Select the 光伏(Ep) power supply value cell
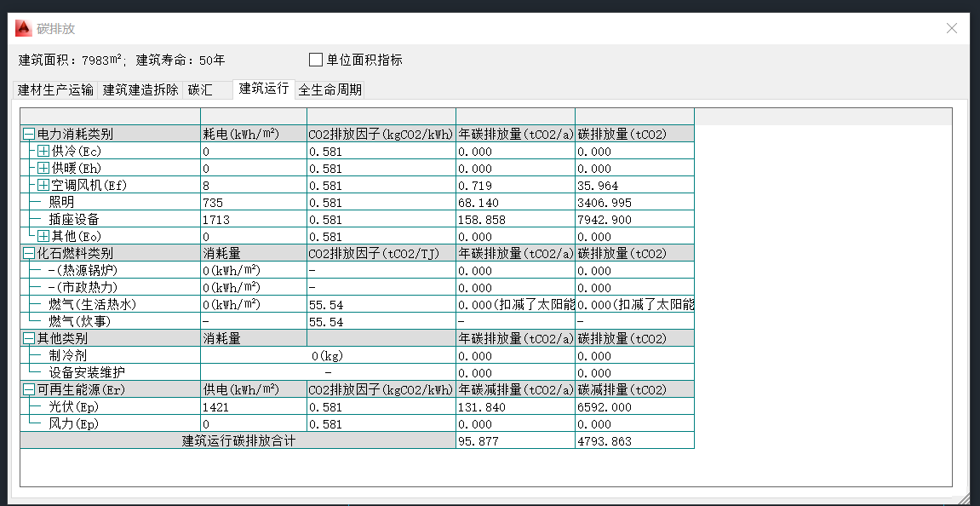This screenshot has width=980, height=506. (253, 407)
